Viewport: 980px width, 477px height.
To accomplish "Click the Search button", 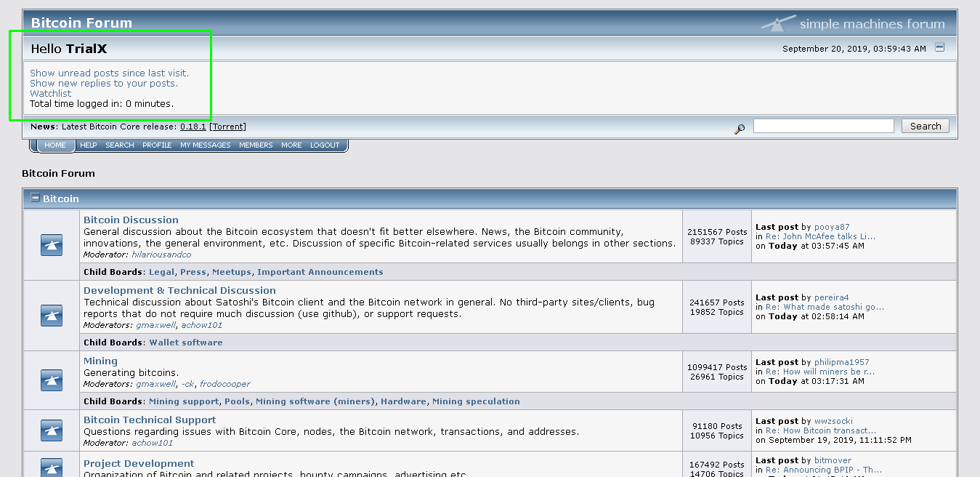I will (x=925, y=126).
